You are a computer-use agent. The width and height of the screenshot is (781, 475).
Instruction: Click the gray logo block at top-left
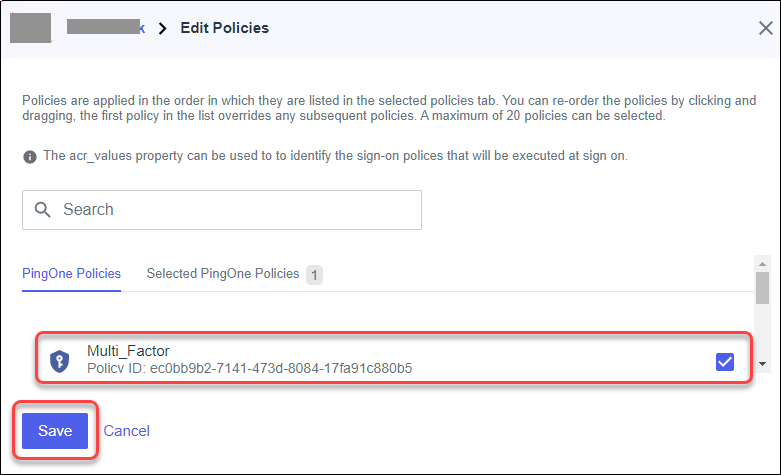tap(30, 28)
